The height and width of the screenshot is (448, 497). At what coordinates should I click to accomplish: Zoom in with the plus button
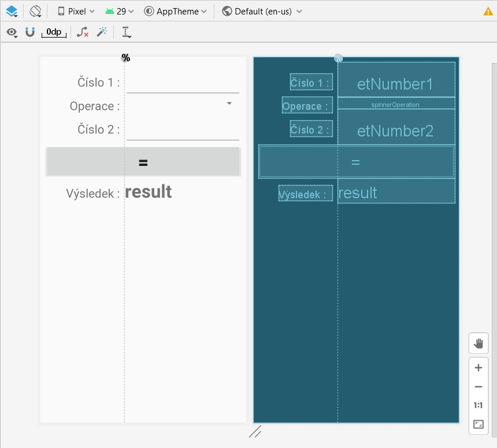pos(478,368)
